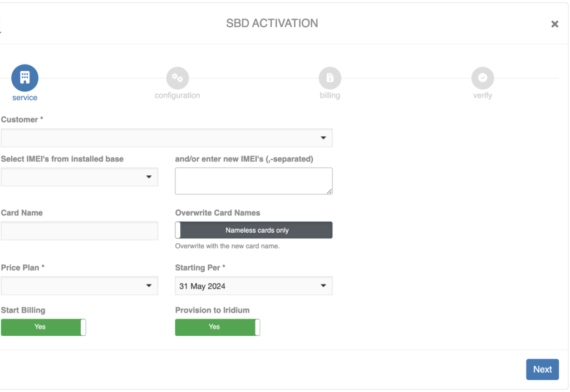Turn off the Start Billing toggle
This screenshot has height=392, width=570.
[43, 327]
